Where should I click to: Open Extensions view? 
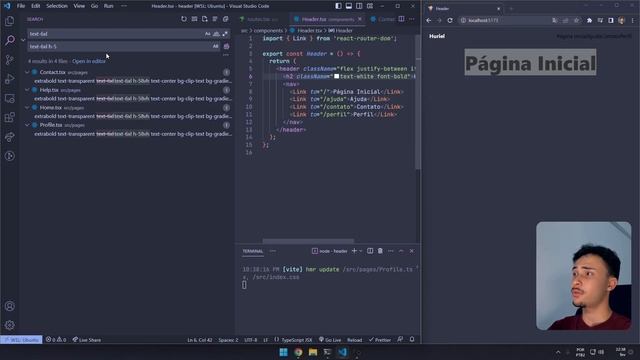[9, 118]
